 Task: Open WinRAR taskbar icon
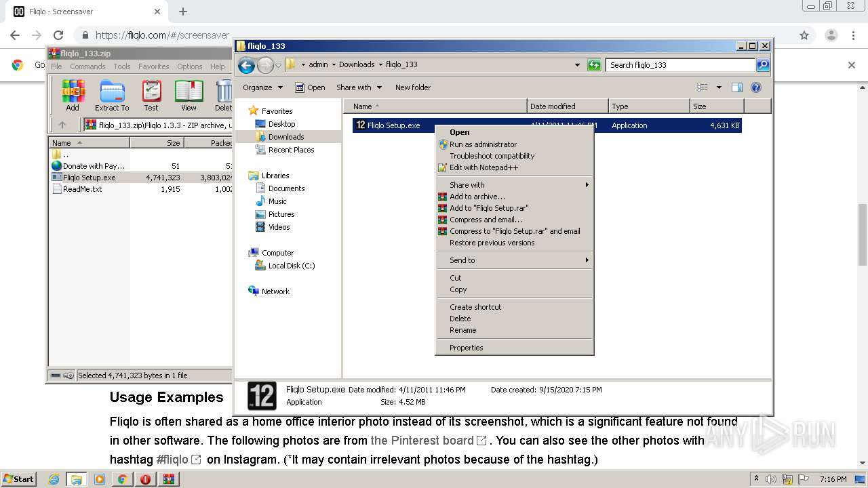[168, 479]
